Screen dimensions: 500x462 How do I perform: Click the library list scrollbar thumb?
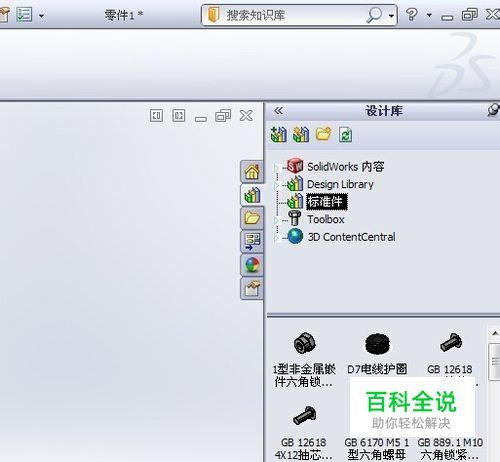tap(495, 362)
